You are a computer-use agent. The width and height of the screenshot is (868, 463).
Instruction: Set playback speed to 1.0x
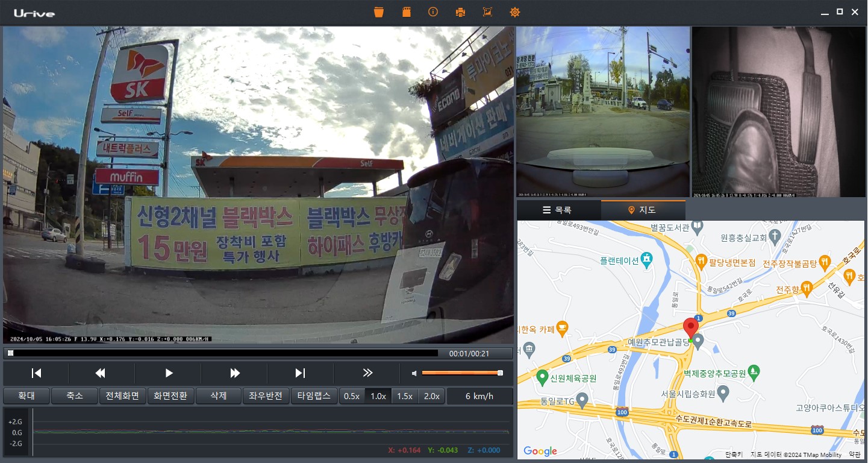(x=378, y=396)
